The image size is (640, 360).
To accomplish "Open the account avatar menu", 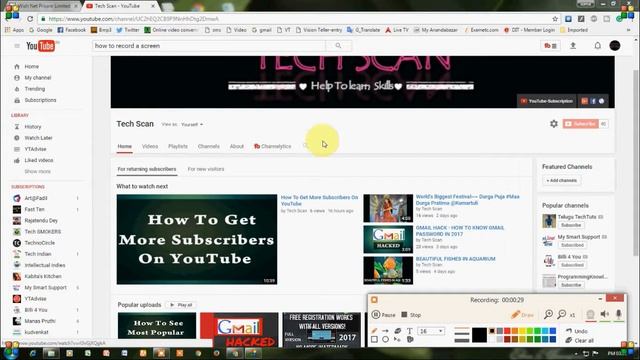I will point(615,46).
